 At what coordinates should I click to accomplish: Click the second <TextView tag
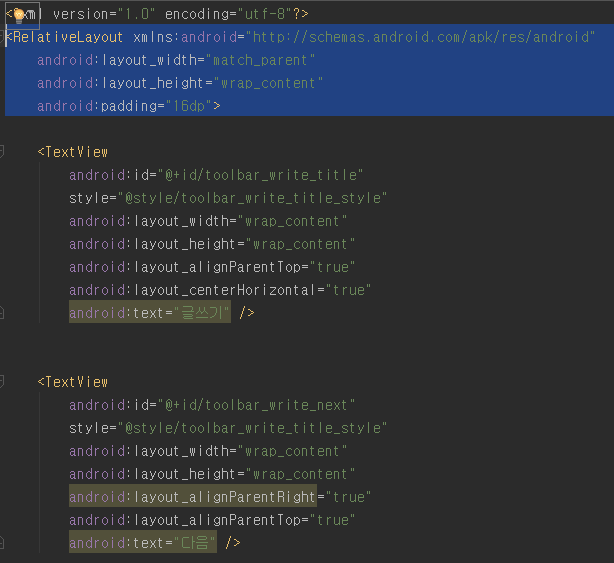[72, 382]
